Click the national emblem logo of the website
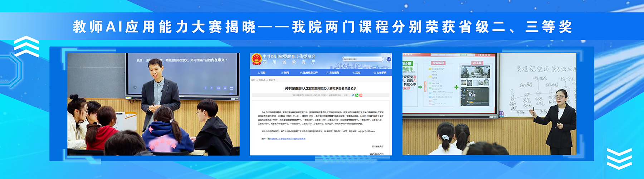Image resolution: width=644 pixels, height=179 pixels. point(256,59)
